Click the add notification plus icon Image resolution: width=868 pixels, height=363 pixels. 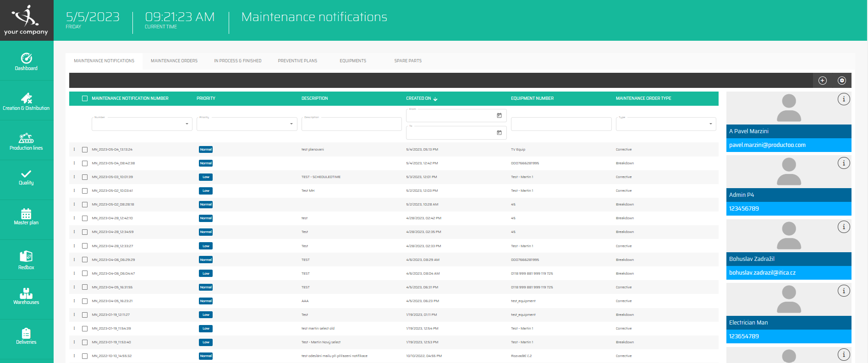tap(823, 81)
